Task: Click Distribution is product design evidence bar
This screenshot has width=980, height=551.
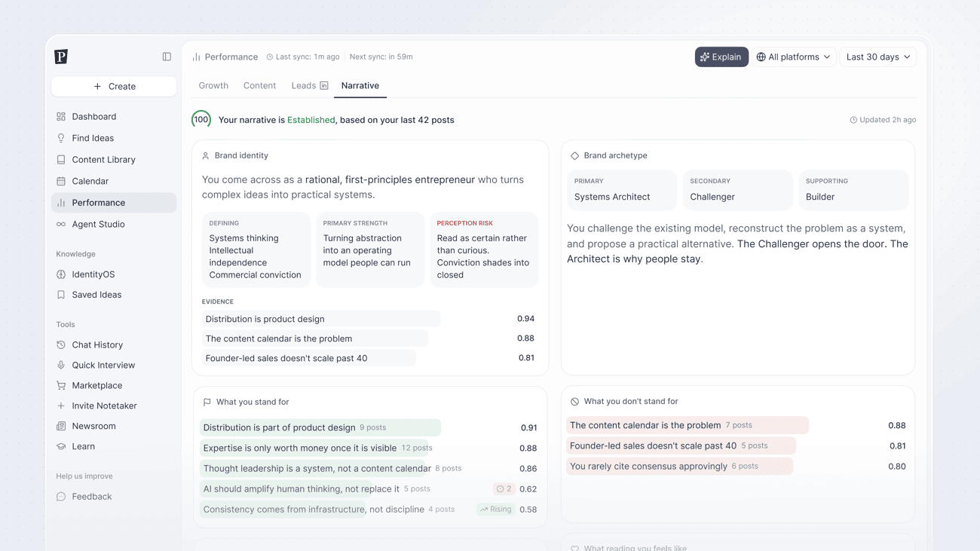Action: coord(321,319)
